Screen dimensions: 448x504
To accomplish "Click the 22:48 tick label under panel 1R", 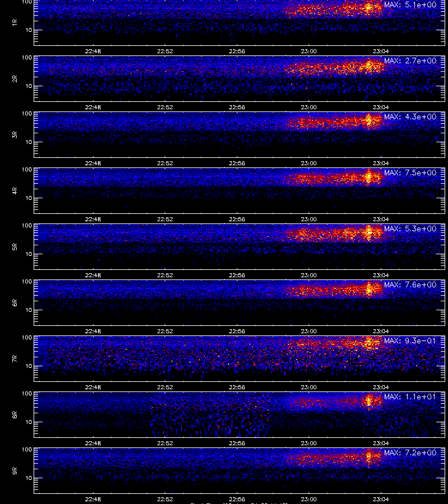I will click(93, 51).
